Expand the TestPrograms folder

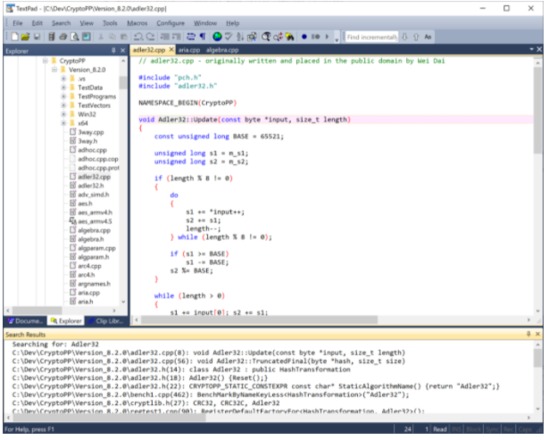tap(63, 96)
